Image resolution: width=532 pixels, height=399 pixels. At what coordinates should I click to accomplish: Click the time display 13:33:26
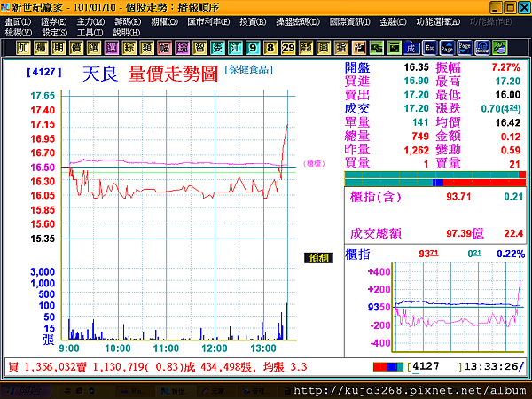tap(491, 367)
